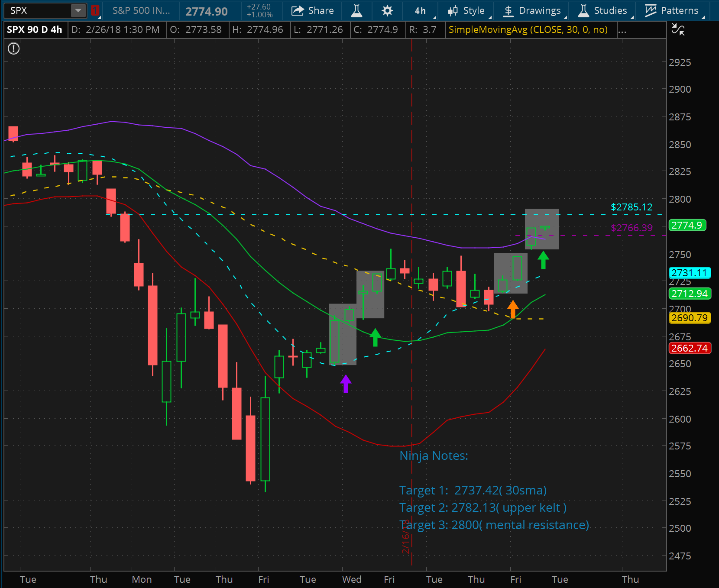
Task: Click the info circle icon on the chart
Action: [13, 48]
